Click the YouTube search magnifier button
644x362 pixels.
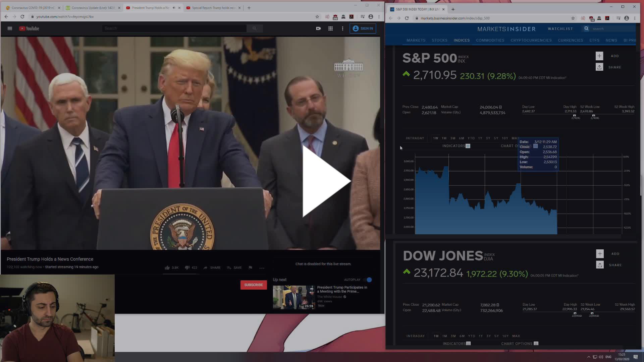tap(255, 28)
